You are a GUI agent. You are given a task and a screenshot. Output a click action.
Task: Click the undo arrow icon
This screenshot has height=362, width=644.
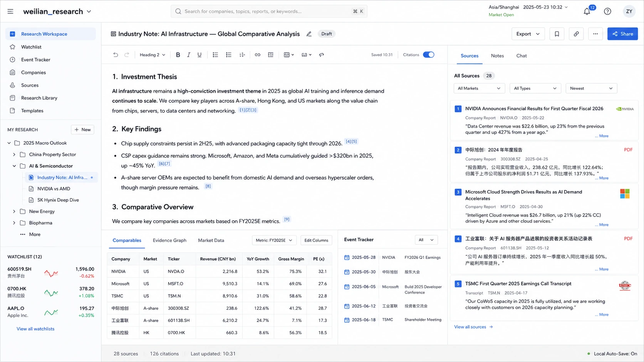(x=116, y=55)
